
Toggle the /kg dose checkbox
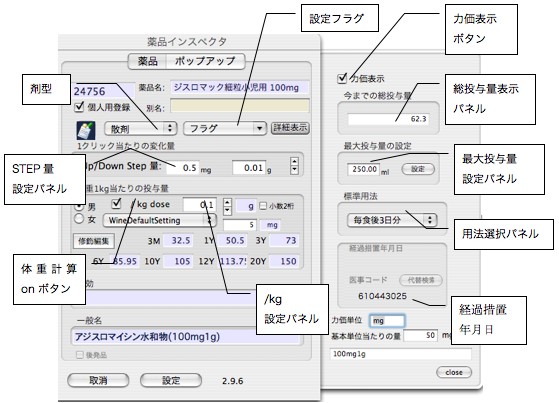click(116, 204)
